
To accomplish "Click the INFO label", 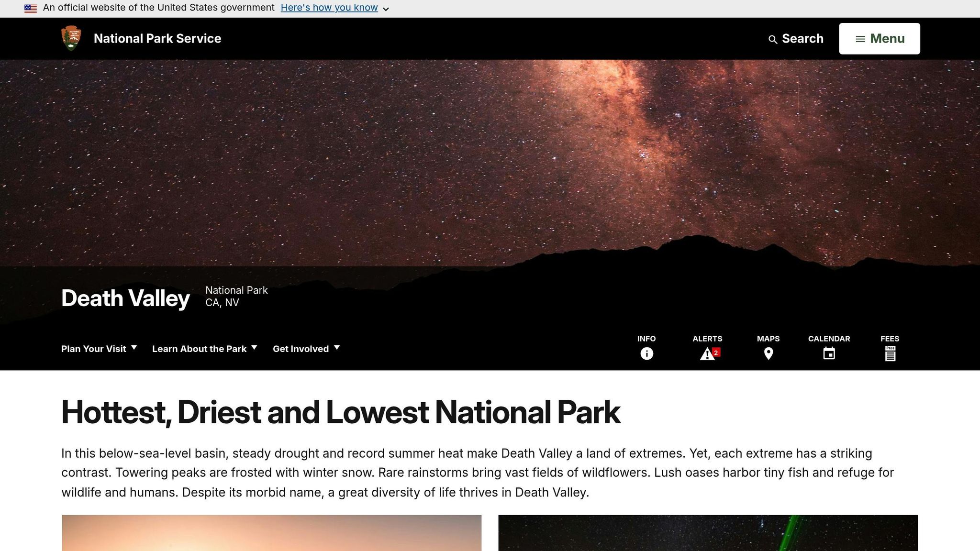I will click(x=646, y=339).
